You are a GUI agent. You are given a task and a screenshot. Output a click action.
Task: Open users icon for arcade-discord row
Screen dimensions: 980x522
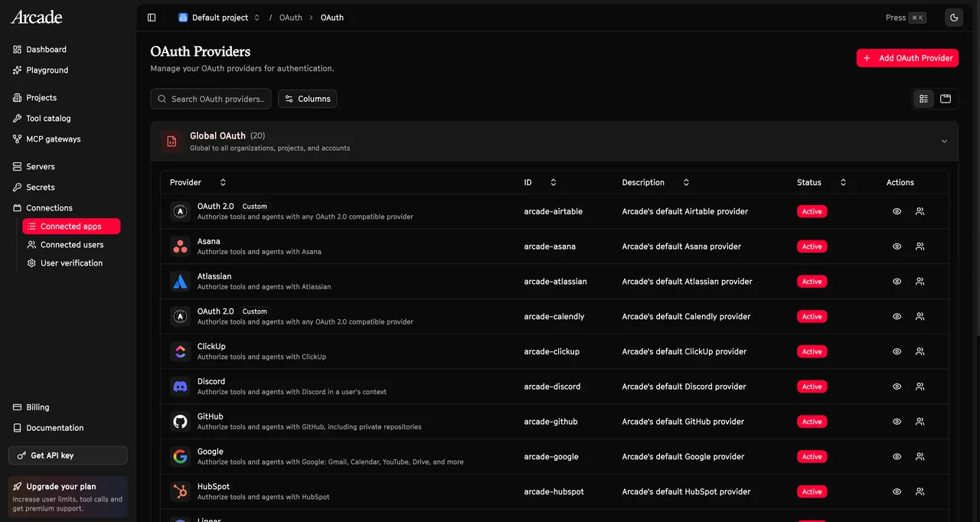920,387
